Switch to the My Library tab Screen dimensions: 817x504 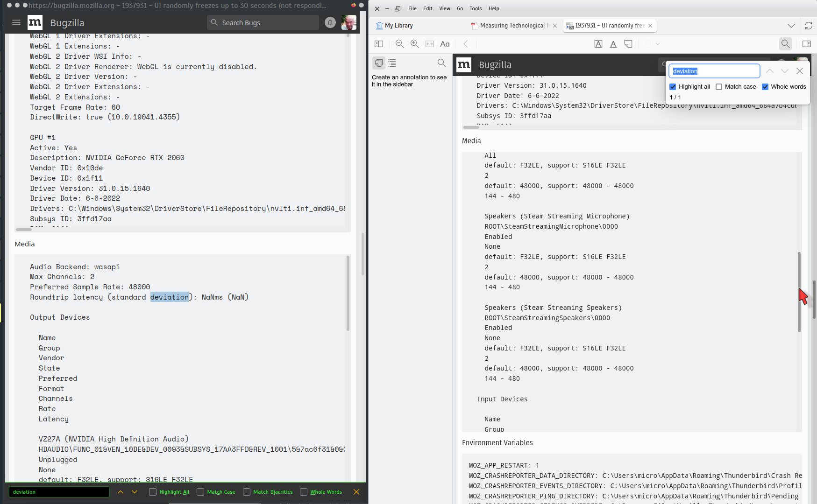point(395,26)
